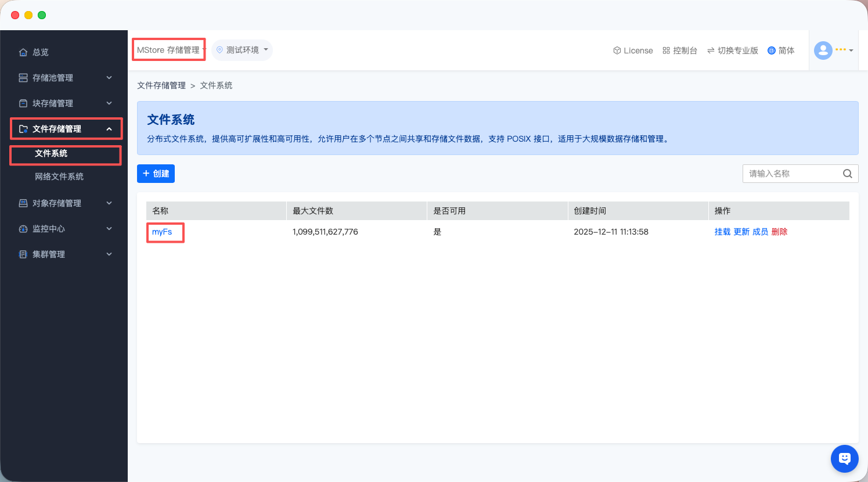Click the 创建 button
Viewport: 868px width, 482px height.
coord(156,174)
